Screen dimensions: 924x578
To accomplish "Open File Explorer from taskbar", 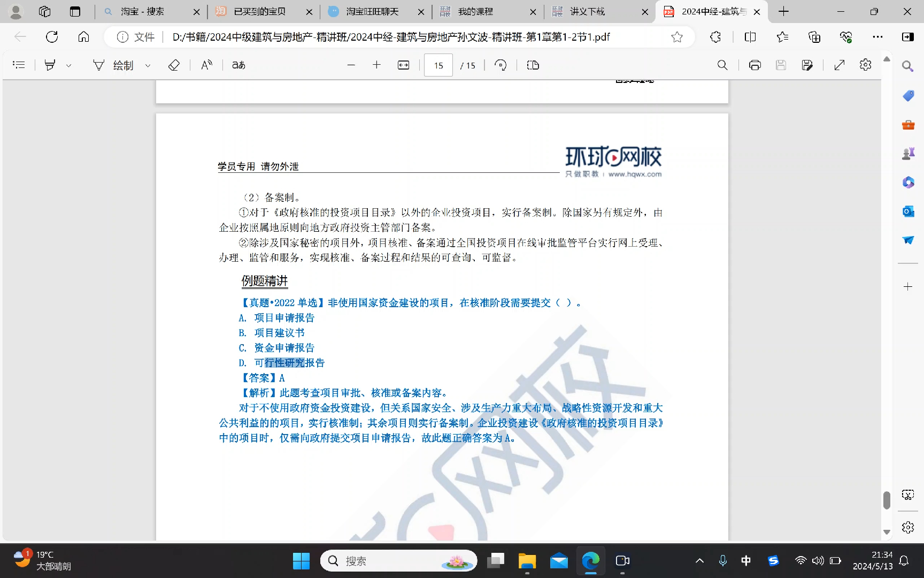I will [x=527, y=561].
